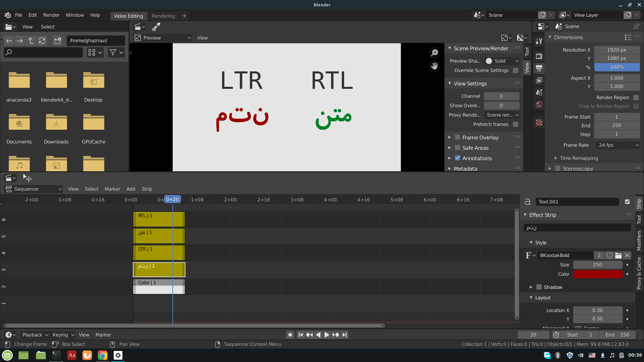
Task: Open the red text Color swatch
Action: [598, 274]
